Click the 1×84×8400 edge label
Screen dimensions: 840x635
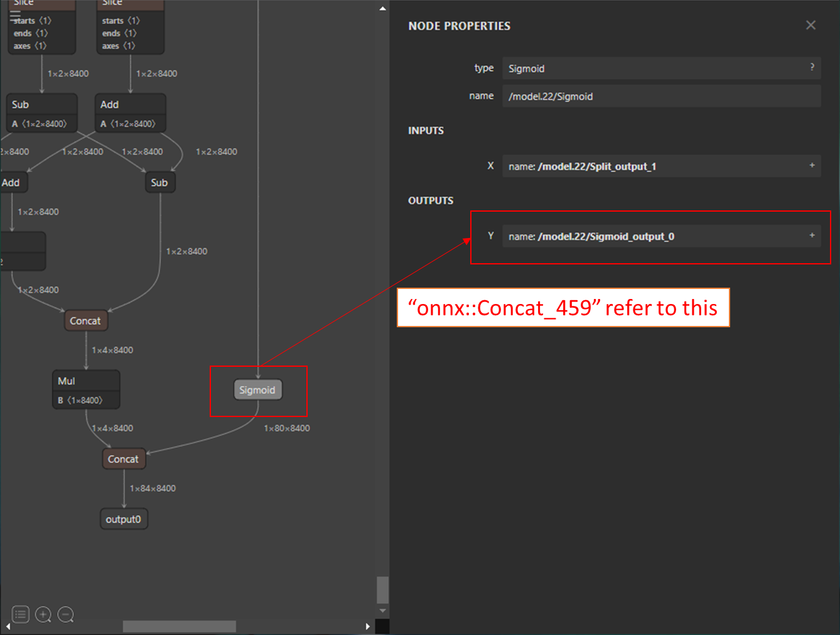pos(153,488)
